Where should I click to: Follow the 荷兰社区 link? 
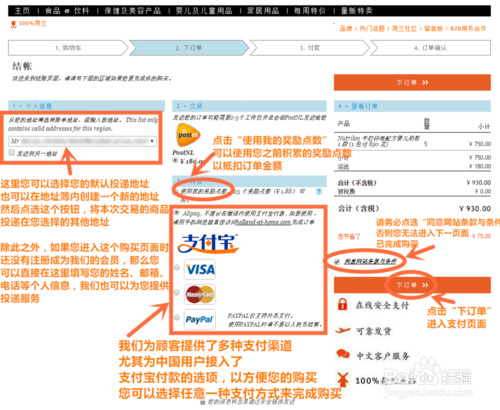[404, 29]
